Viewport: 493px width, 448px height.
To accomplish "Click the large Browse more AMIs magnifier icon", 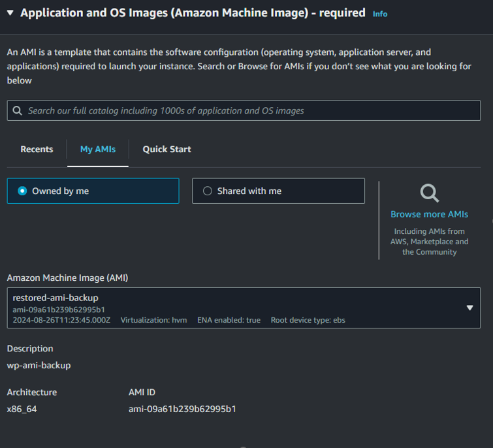I will 429,193.
